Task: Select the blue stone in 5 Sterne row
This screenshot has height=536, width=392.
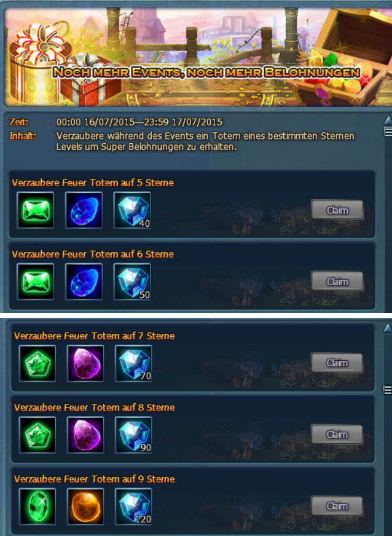Action: coord(84,210)
